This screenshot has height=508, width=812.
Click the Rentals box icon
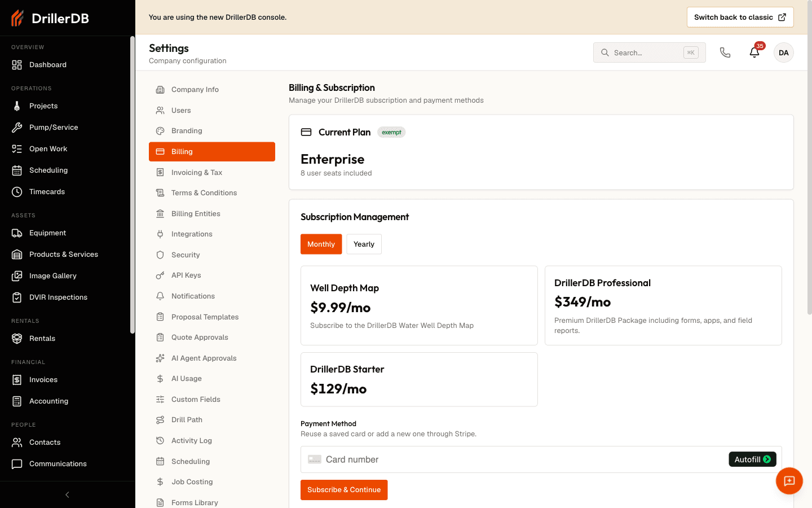(17, 339)
